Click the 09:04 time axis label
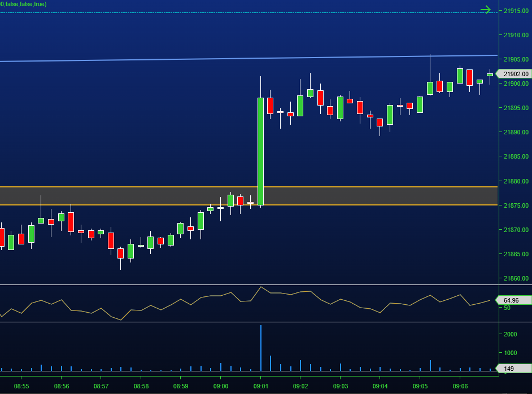The height and width of the screenshot is (394, 532). click(380, 386)
